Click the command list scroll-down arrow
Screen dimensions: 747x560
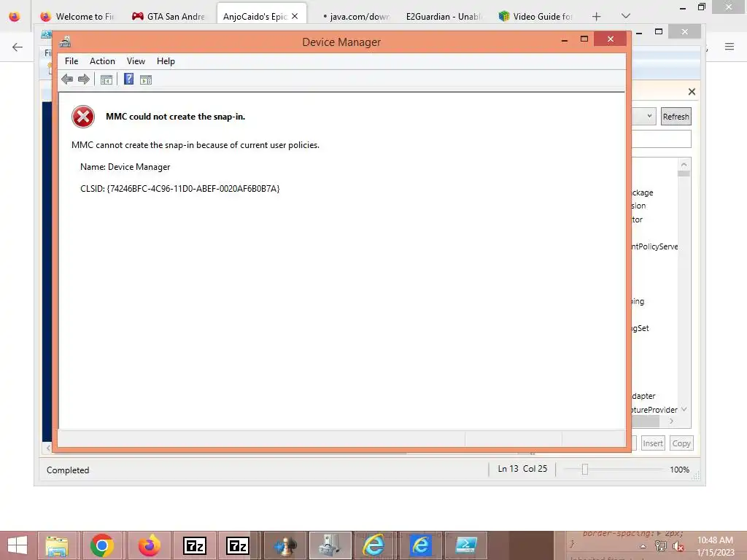[x=684, y=409]
